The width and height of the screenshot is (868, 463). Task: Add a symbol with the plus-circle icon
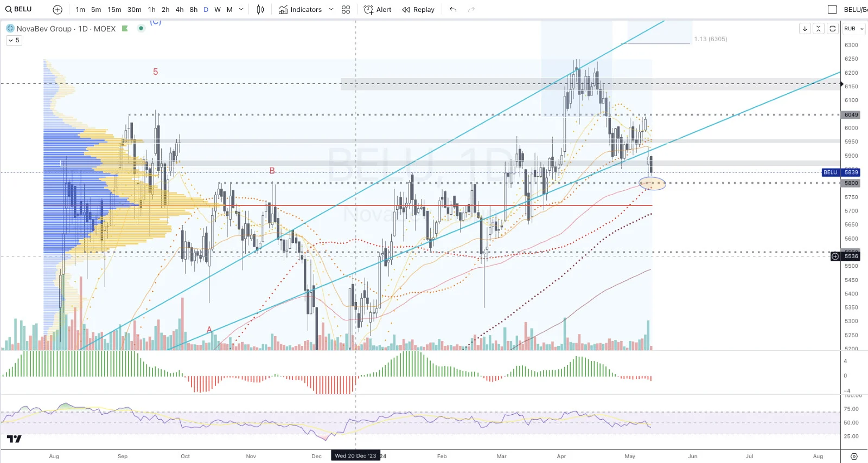[x=58, y=9]
